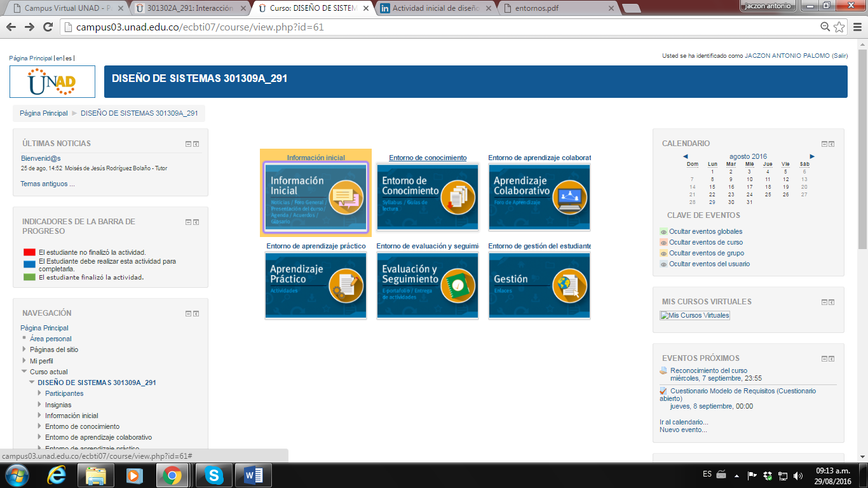Open the Chrome menu
This screenshot has height=488, width=868.
pos(856,27)
